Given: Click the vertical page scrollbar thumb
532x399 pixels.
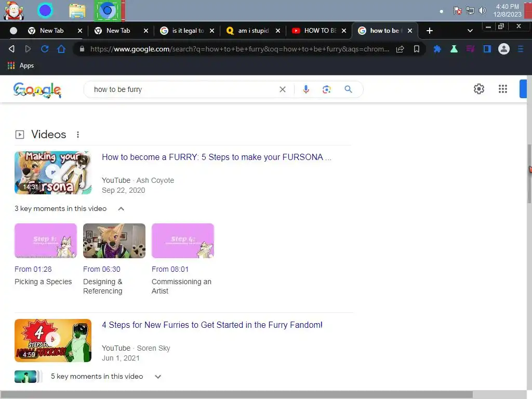Looking at the screenshot, I should pyautogui.click(x=529, y=174).
